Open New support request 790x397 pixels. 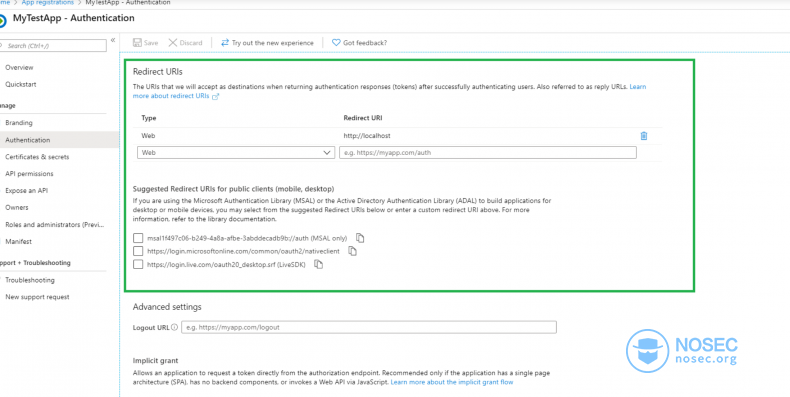point(37,297)
